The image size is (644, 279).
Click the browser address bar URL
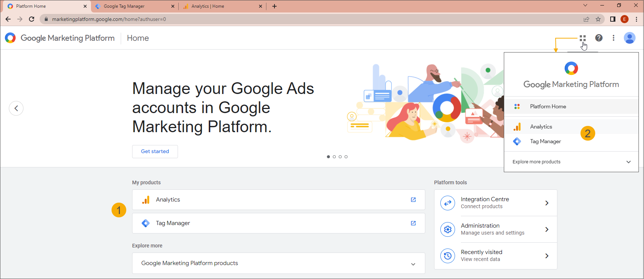point(109,19)
